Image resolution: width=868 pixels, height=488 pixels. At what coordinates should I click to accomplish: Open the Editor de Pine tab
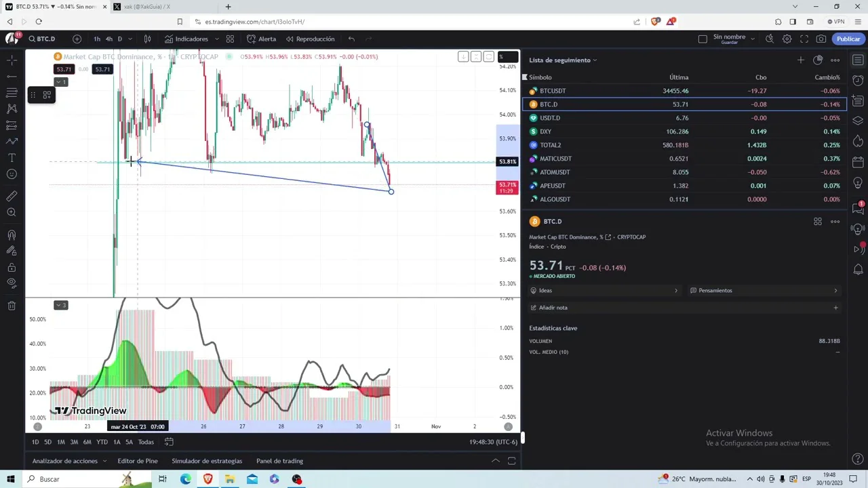[137, 461]
